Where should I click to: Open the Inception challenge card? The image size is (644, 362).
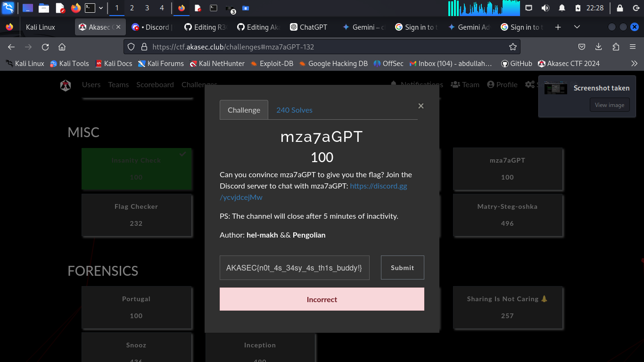pyautogui.click(x=260, y=348)
